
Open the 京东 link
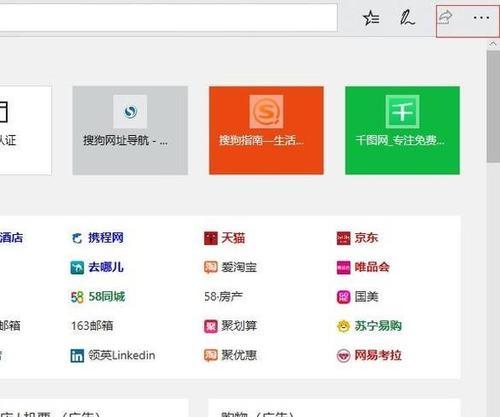pos(366,238)
